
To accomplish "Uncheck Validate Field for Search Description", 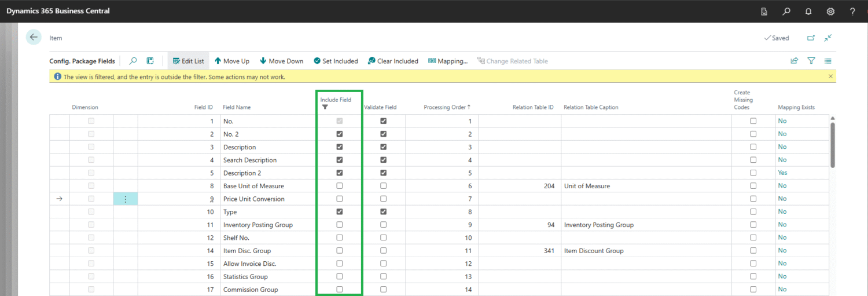I will tap(383, 160).
